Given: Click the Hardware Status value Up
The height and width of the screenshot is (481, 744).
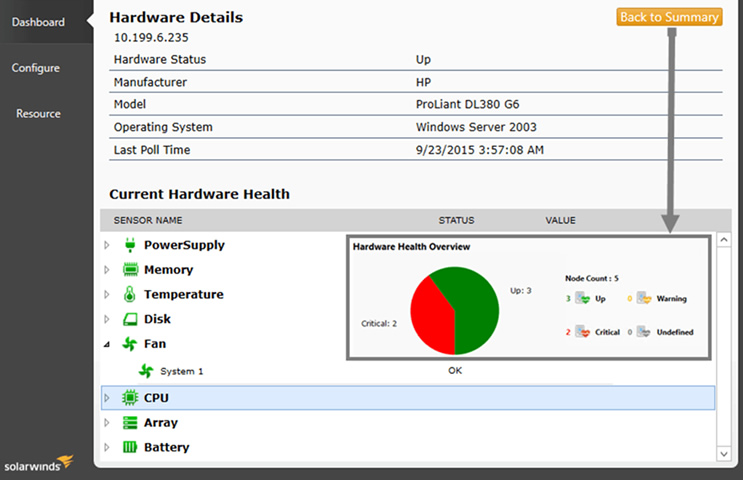Looking at the screenshot, I should click(423, 59).
